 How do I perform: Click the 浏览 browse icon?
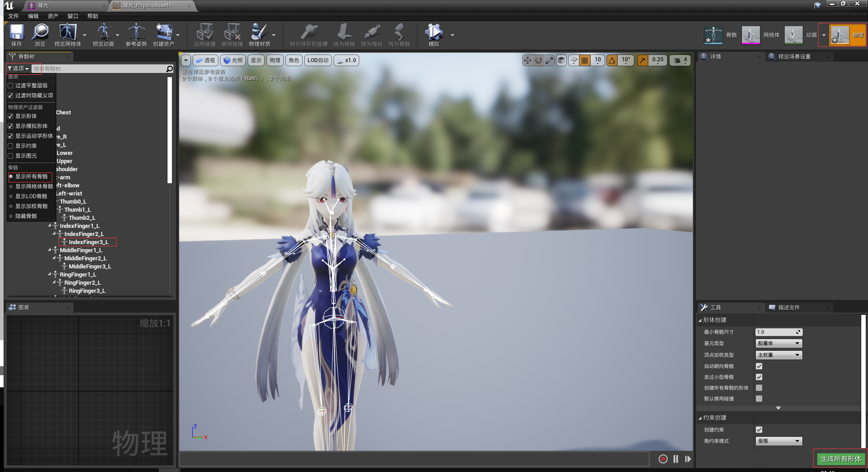pyautogui.click(x=40, y=35)
